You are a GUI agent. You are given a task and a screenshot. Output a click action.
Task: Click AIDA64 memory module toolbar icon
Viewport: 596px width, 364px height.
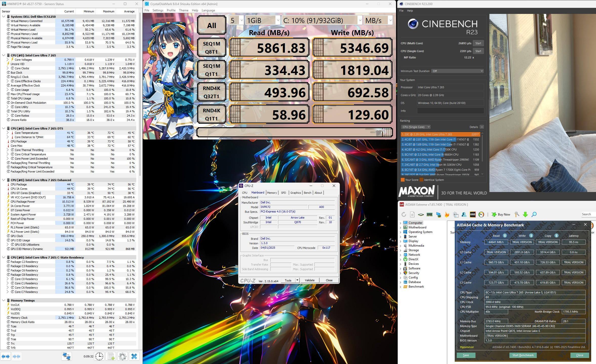tap(430, 215)
